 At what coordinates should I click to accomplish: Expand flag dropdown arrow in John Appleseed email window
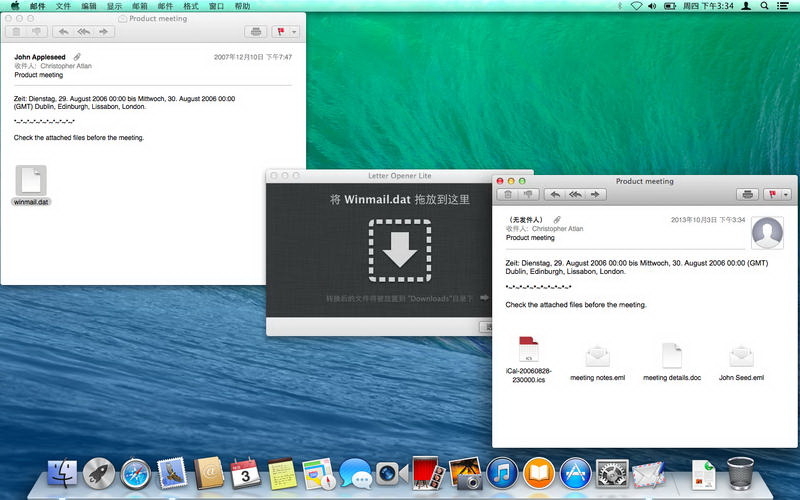pos(293,32)
